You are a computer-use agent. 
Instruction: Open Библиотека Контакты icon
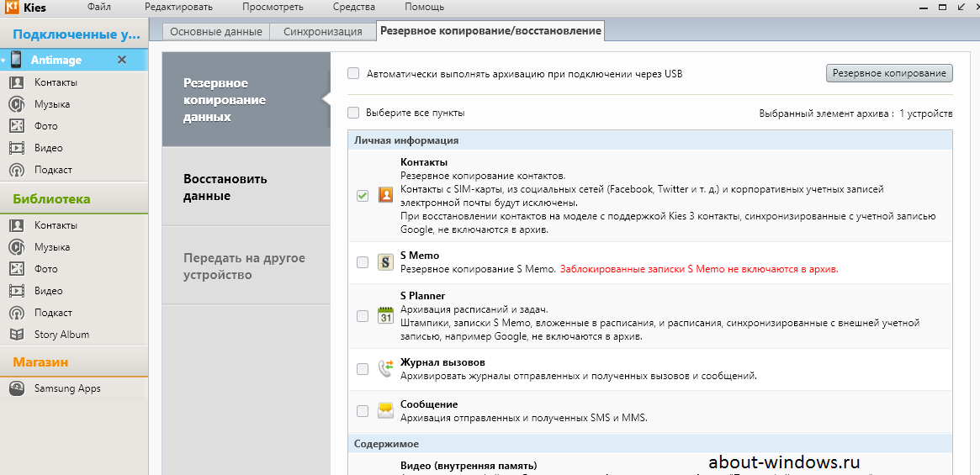pos(17,225)
